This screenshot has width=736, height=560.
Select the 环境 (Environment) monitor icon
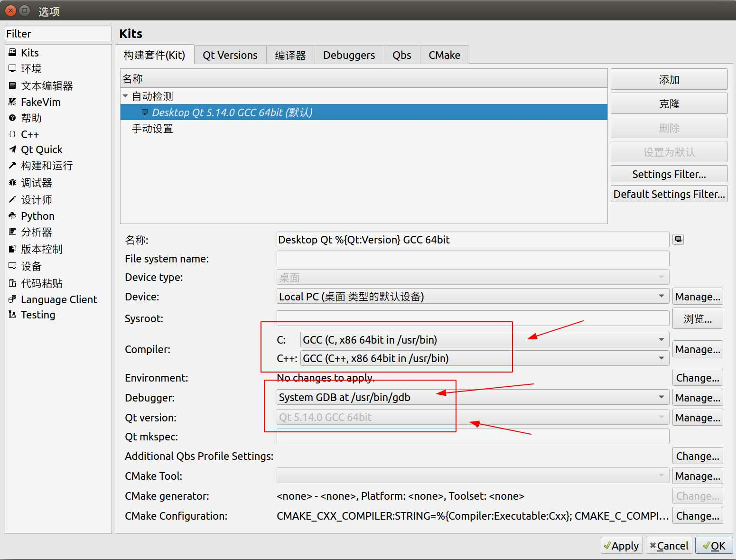pyautogui.click(x=12, y=69)
